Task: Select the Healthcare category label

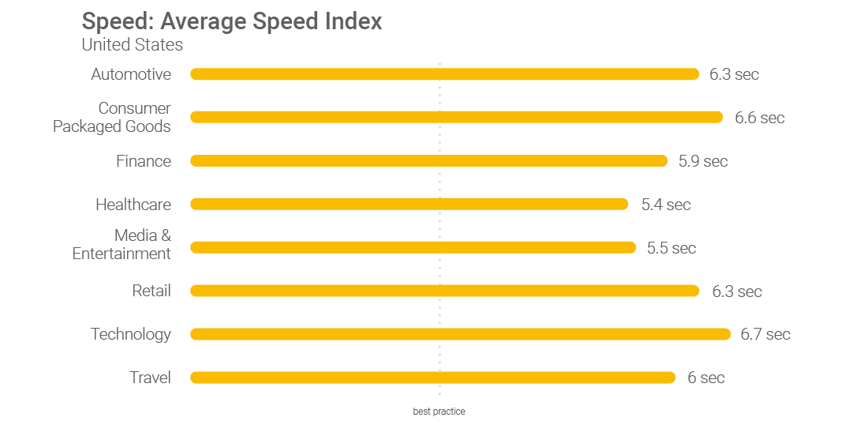Action: point(133,205)
